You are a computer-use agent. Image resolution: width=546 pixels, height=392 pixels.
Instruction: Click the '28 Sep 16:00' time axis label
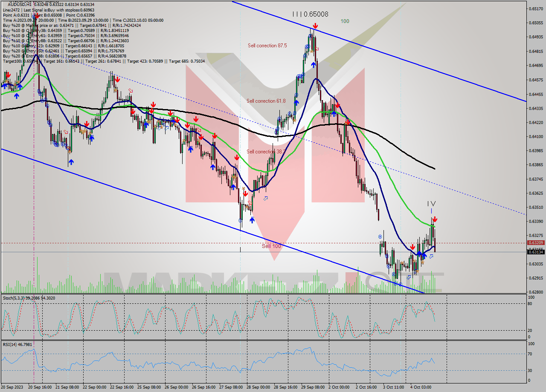tap(286, 387)
